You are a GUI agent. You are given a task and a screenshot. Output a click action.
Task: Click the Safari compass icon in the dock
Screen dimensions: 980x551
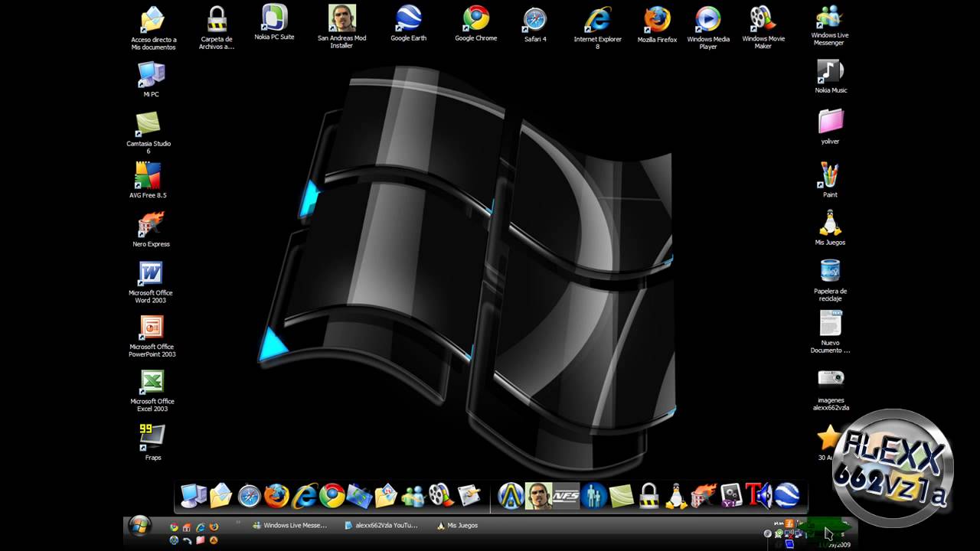[x=250, y=497]
